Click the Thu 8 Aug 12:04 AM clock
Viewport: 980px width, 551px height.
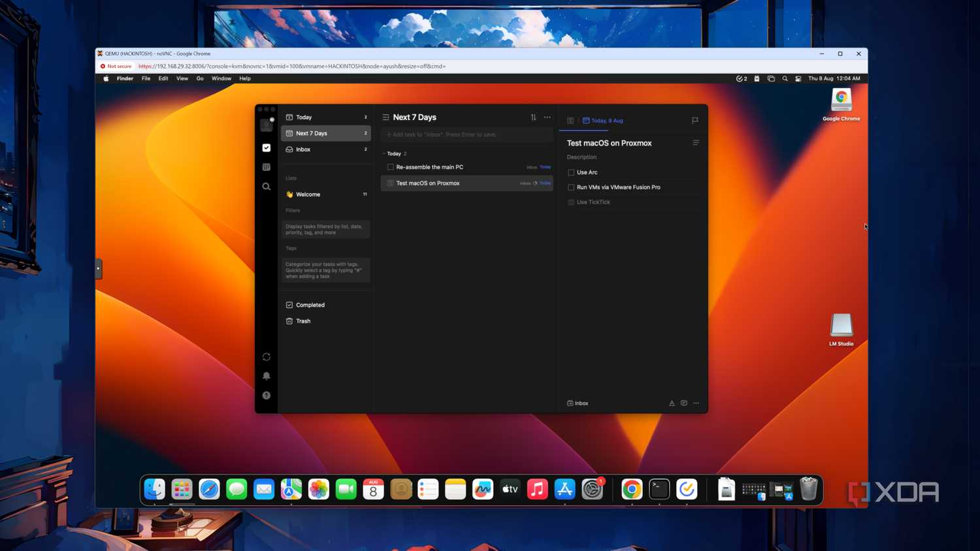point(834,78)
